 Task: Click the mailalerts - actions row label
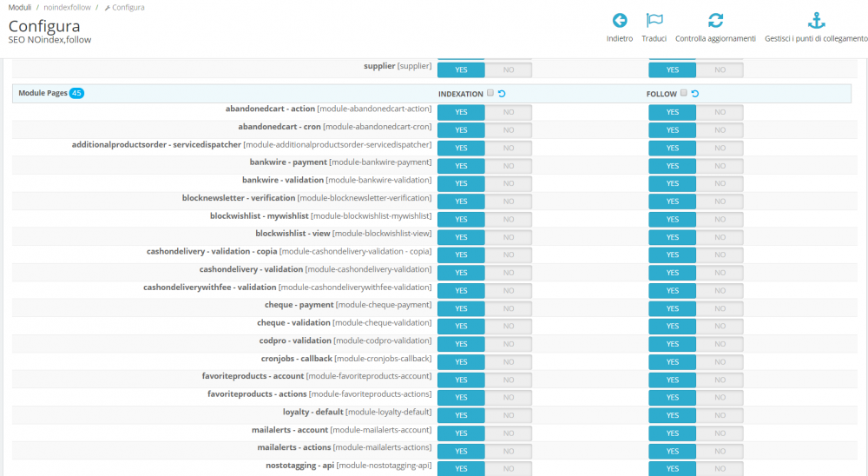(x=345, y=447)
